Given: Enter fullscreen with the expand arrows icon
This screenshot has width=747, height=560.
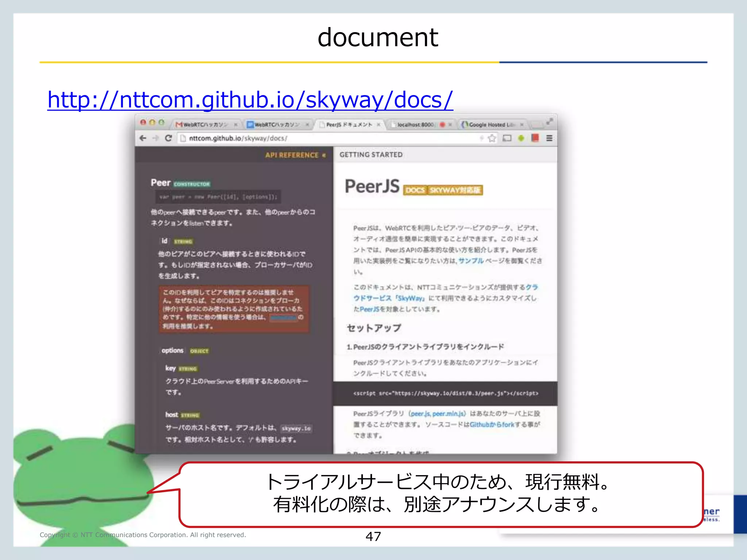Looking at the screenshot, I should click(x=550, y=121).
